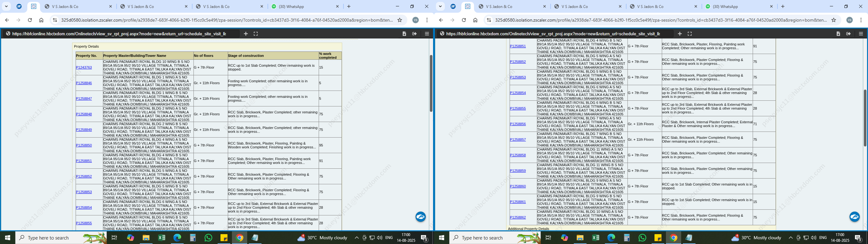Open property link P1243763
The image size is (868, 244).
pos(84,67)
